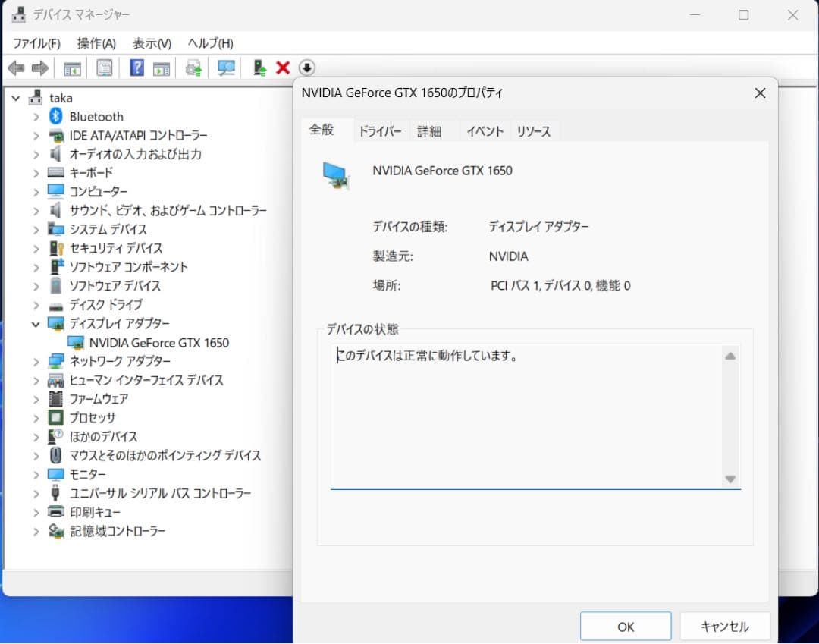Dismiss the dialog using キャンセル

click(725, 626)
